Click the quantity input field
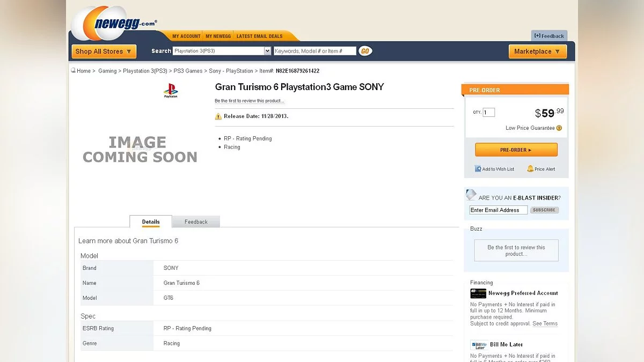 click(x=488, y=113)
